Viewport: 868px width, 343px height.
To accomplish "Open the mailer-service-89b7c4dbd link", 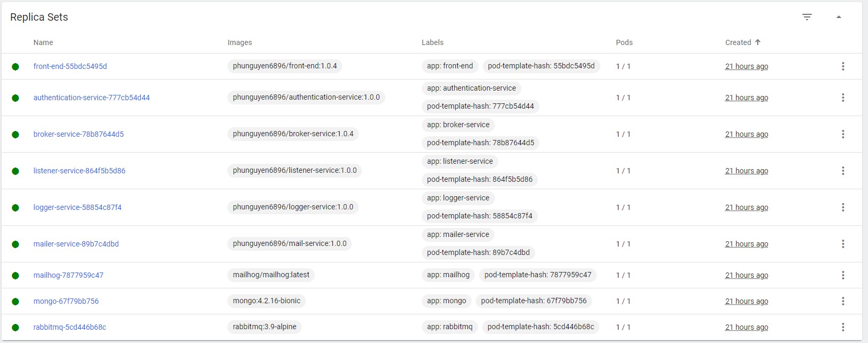I will (x=76, y=244).
